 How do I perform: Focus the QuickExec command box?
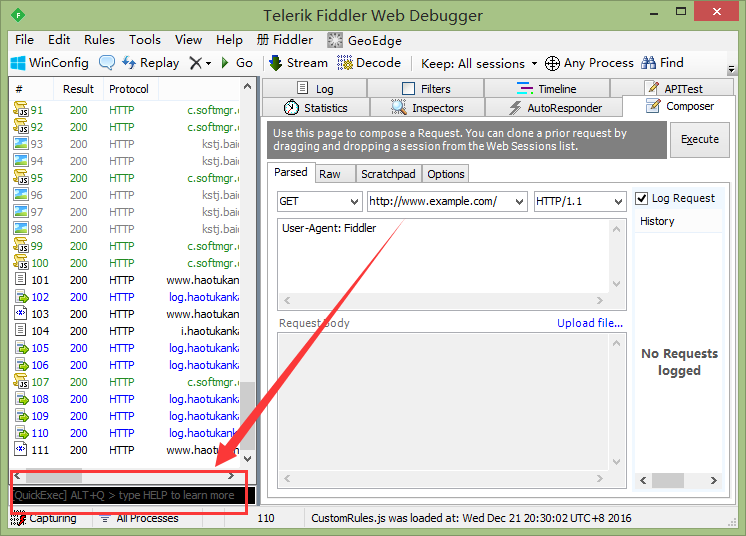(133, 495)
